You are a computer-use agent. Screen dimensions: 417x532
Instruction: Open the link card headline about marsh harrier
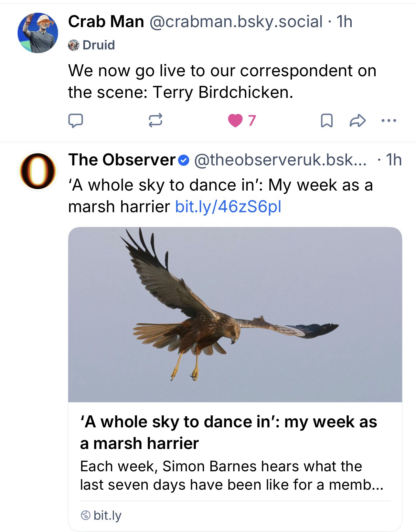pyautogui.click(x=228, y=432)
